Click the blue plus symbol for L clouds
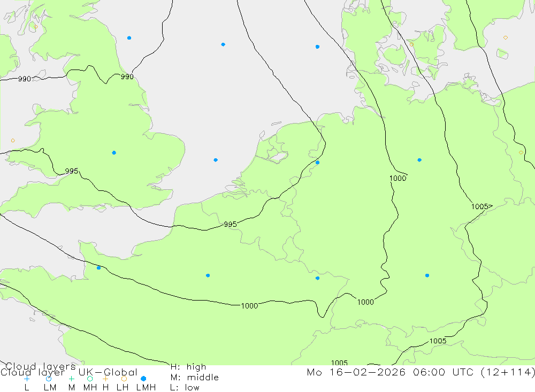This screenshot has width=535, height=392. pyautogui.click(x=27, y=379)
